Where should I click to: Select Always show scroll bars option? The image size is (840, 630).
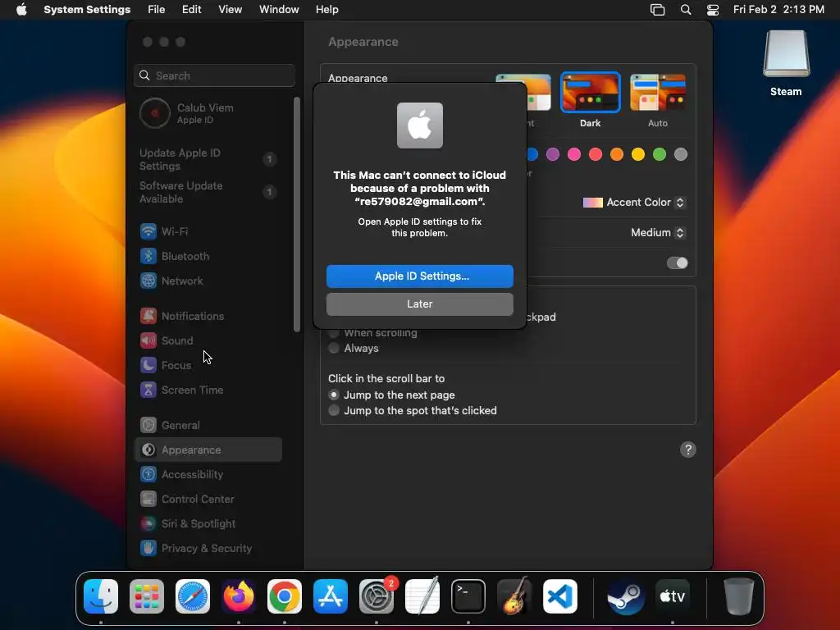pyautogui.click(x=334, y=348)
